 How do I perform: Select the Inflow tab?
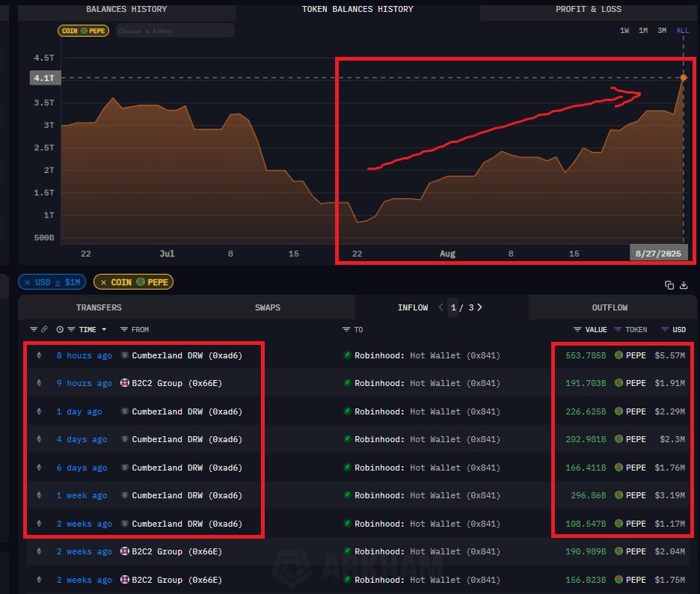[413, 307]
